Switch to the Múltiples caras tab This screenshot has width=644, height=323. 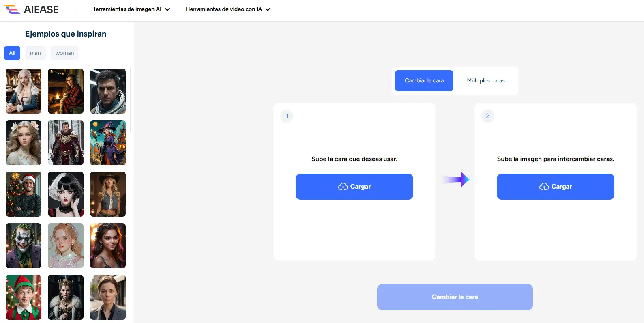click(485, 80)
